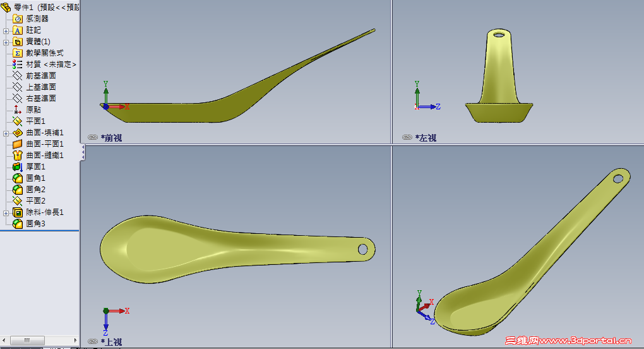Select 曲面-平面1 text in the tree

(45, 144)
